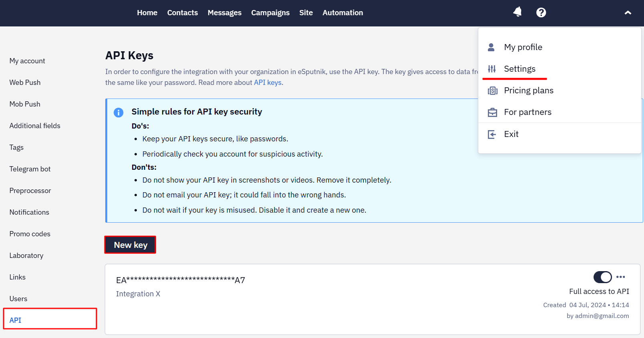644x338 pixels.
Task: Click the API Keys page heading
Action: (129, 55)
